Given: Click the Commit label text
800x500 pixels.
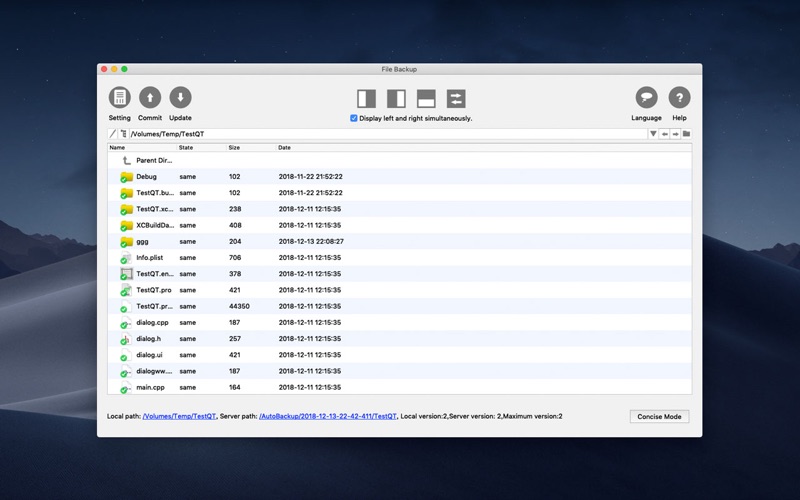Looking at the screenshot, I should (x=150, y=118).
